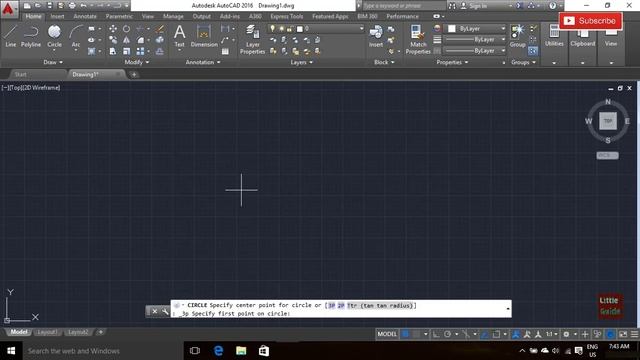Click the Help question mark icon

click(x=552, y=6)
